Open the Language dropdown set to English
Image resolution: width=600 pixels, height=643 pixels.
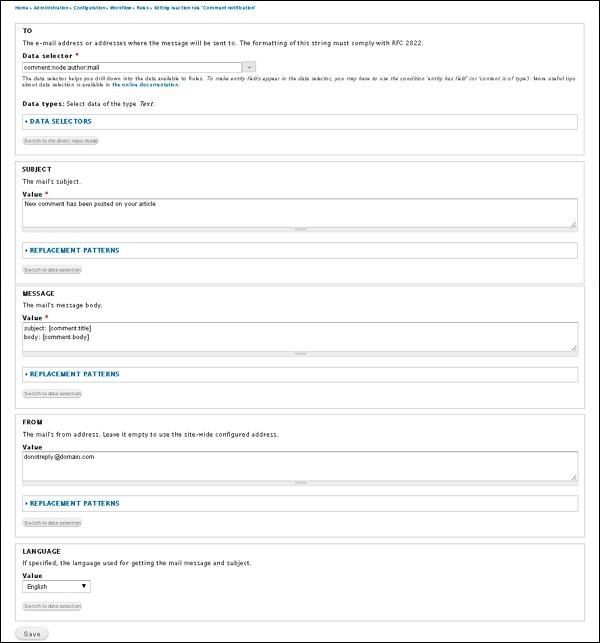click(x=56, y=586)
